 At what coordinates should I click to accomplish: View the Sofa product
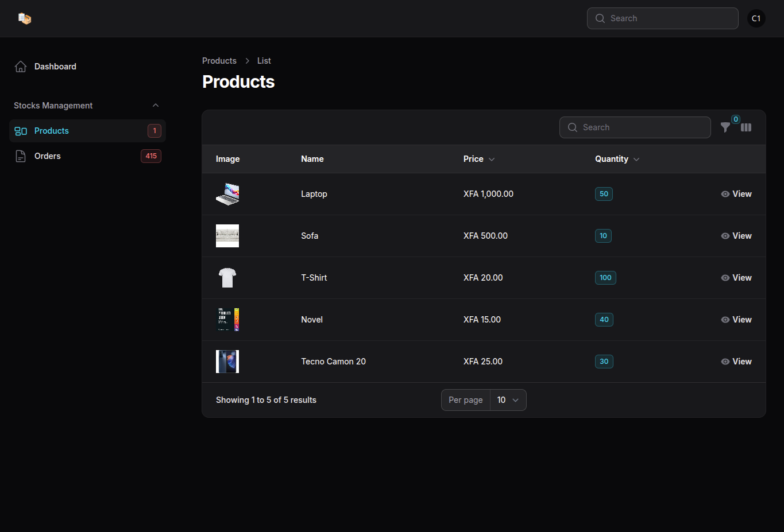(736, 236)
